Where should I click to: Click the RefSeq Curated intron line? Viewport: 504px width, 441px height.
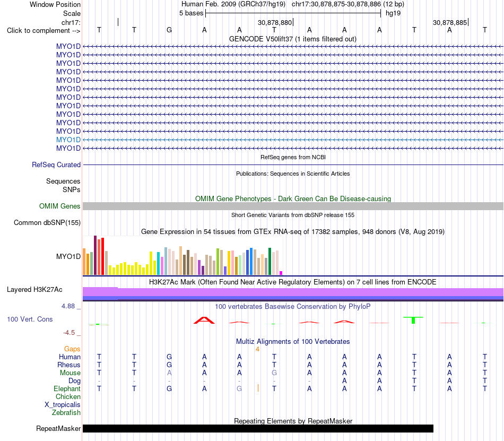click(293, 165)
